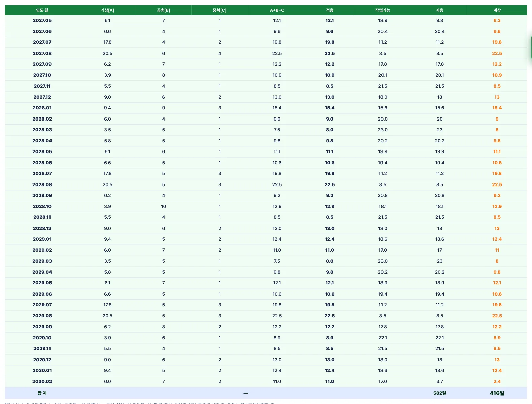This screenshot has width=532, height=404.
Task: Click orange 2.4 in row 2030.02
Action: pyautogui.click(x=497, y=381)
